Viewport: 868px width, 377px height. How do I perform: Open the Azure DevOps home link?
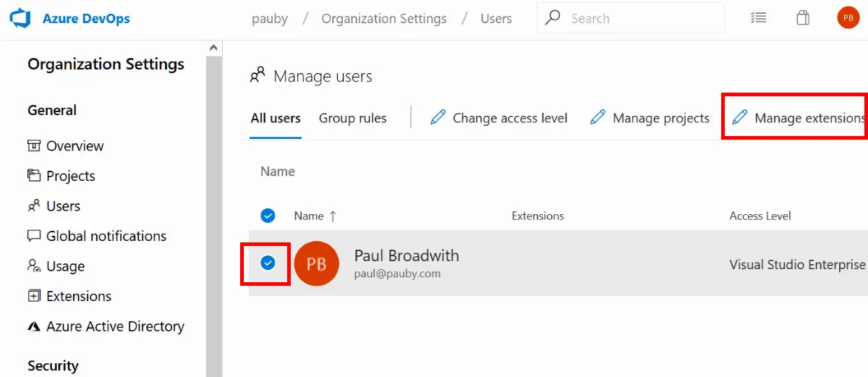click(x=86, y=19)
